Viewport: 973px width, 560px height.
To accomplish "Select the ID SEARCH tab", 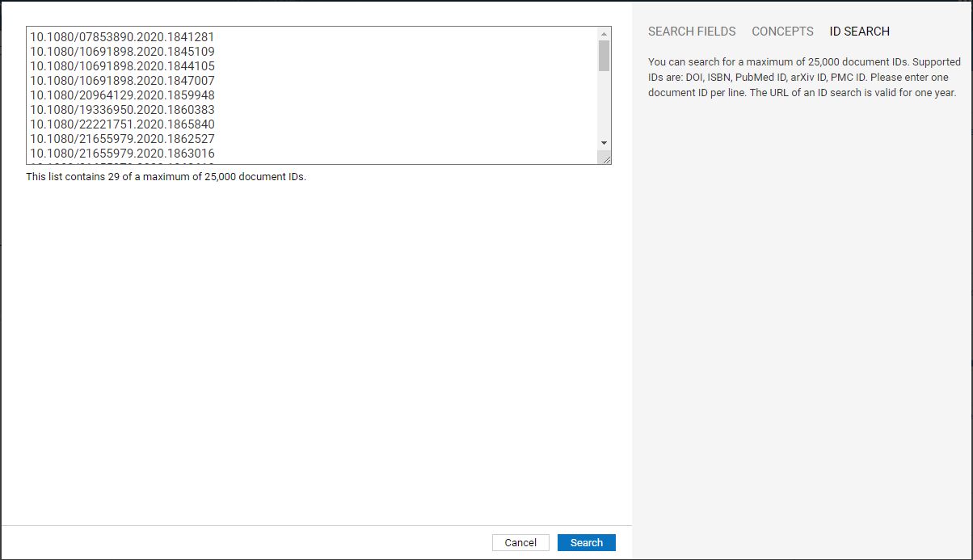I will pyautogui.click(x=859, y=32).
